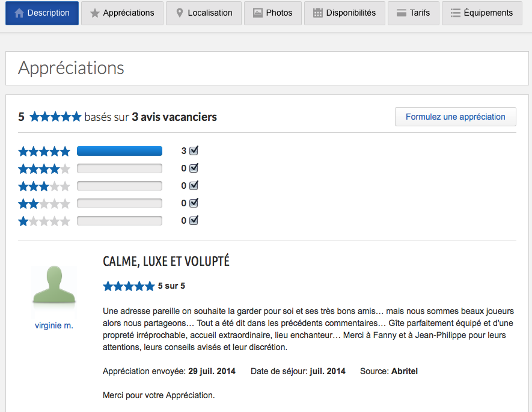Viewport: 532px width, 412px height.
Task: Toggle the 5-star rating filter checkbox
Action: 194,151
